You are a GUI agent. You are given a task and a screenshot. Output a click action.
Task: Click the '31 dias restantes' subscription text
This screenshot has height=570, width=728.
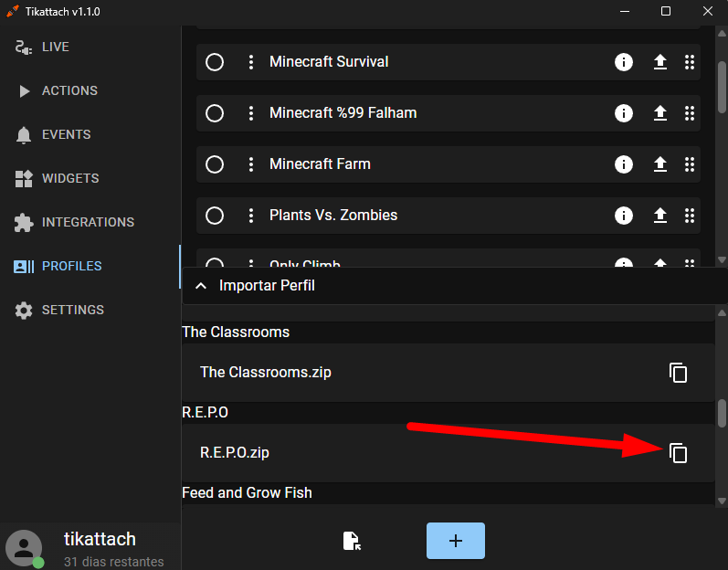pos(114,562)
